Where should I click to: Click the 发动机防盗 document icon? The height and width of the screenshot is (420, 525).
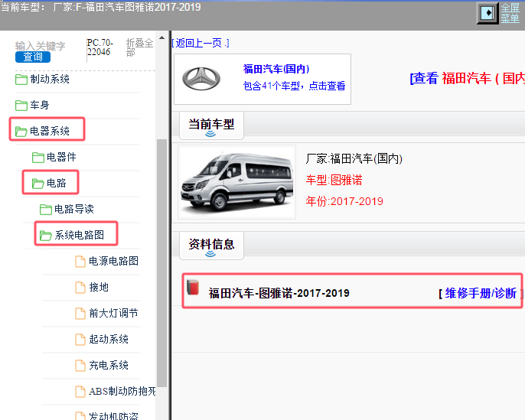pos(80,416)
